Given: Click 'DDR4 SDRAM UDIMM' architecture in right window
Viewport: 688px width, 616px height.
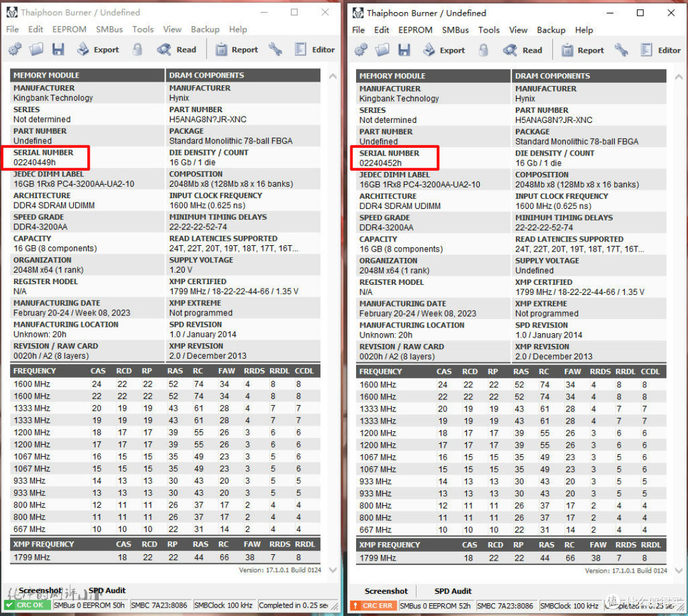Looking at the screenshot, I should tap(399, 206).
